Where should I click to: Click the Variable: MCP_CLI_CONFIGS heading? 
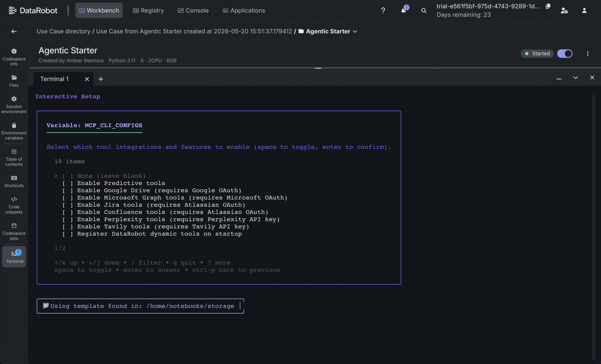pos(94,125)
